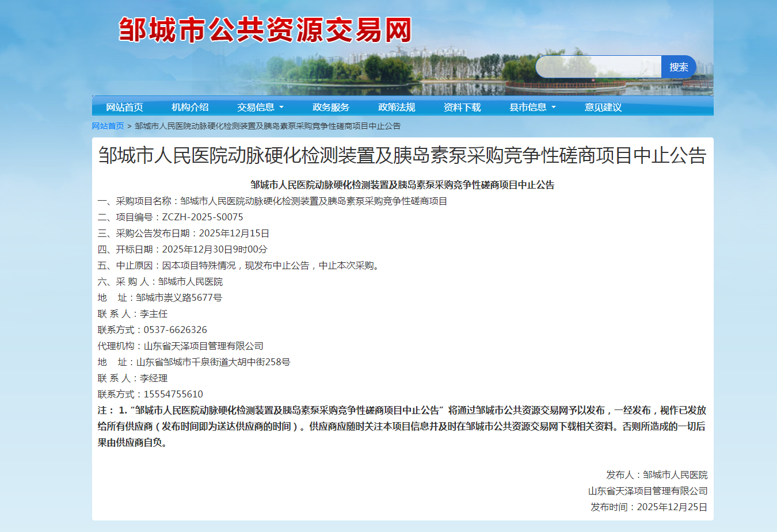The image size is (777, 532).
Task: Select 政策法规 in the navigation bar
Action: [x=397, y=107]
